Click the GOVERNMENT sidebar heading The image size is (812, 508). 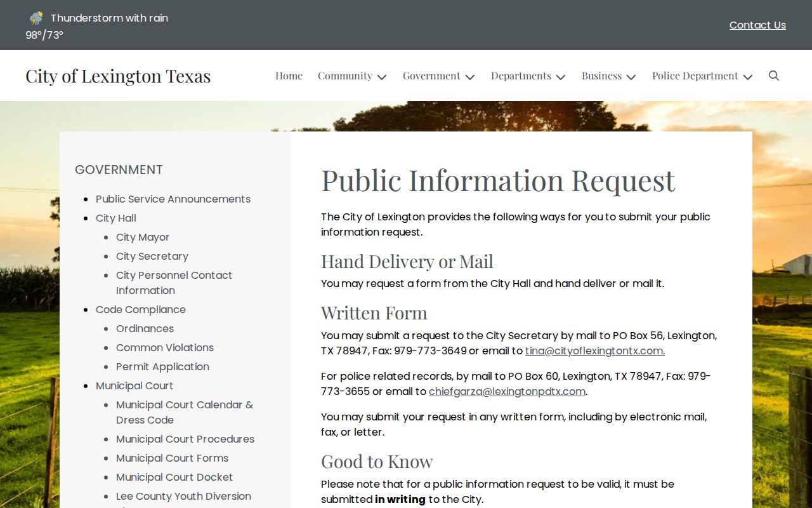pyautogui.click(x=119, y=170)
